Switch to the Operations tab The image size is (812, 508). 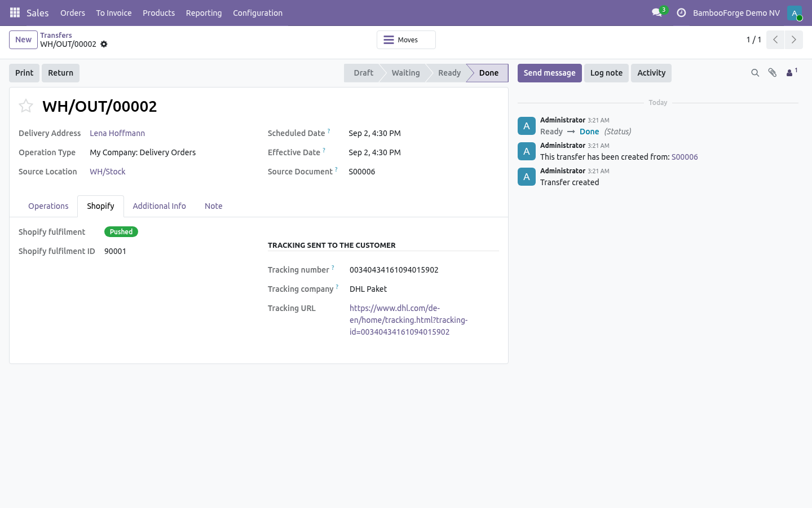tap(48, 206)
